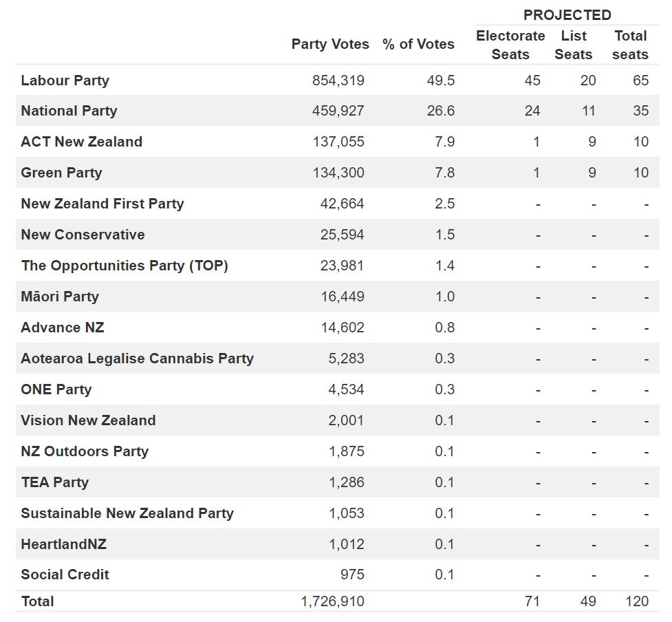This screenshot has height=622, width=672.
Task: Click the List Seats column header
Action: [x=574, y=45]
